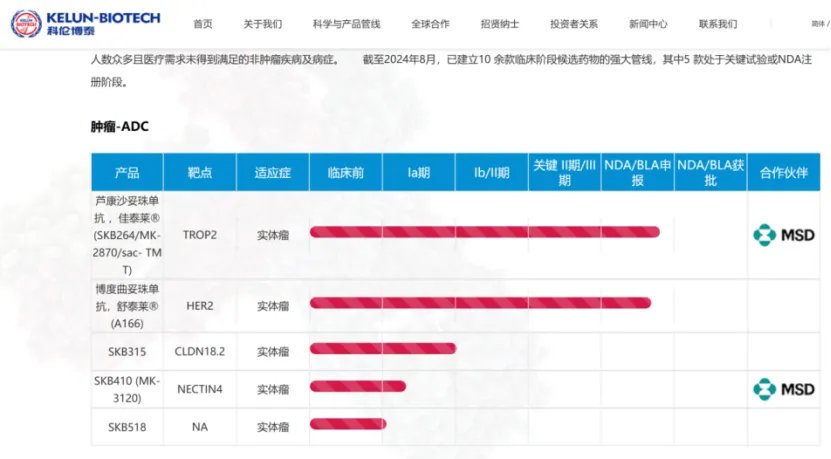This screenshot has width=831, height=459.
Task: Click the SKB264 TROP2 progress bar
Action: coord(484,233)
